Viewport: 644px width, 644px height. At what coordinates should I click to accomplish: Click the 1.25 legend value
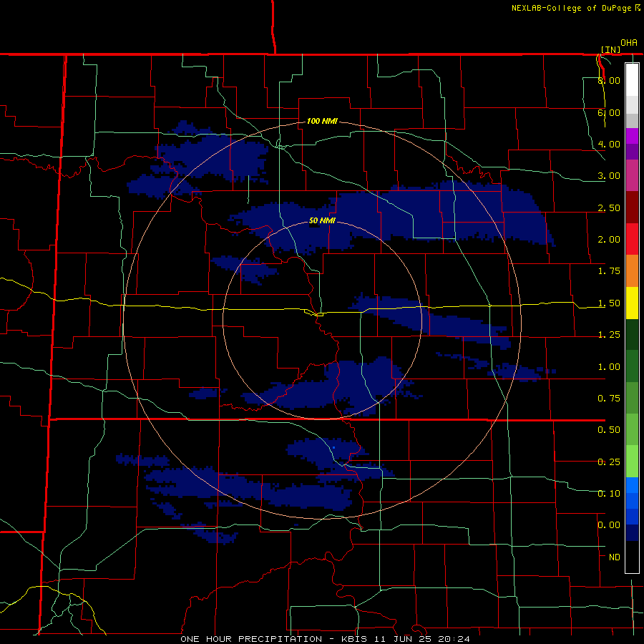(609, 335)
